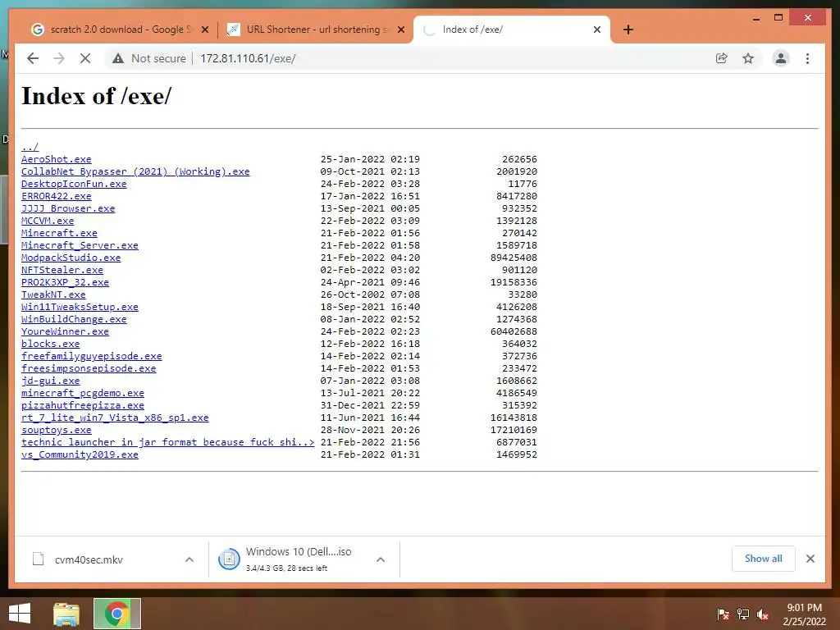Open a new tab with plus button

[628, 30]
